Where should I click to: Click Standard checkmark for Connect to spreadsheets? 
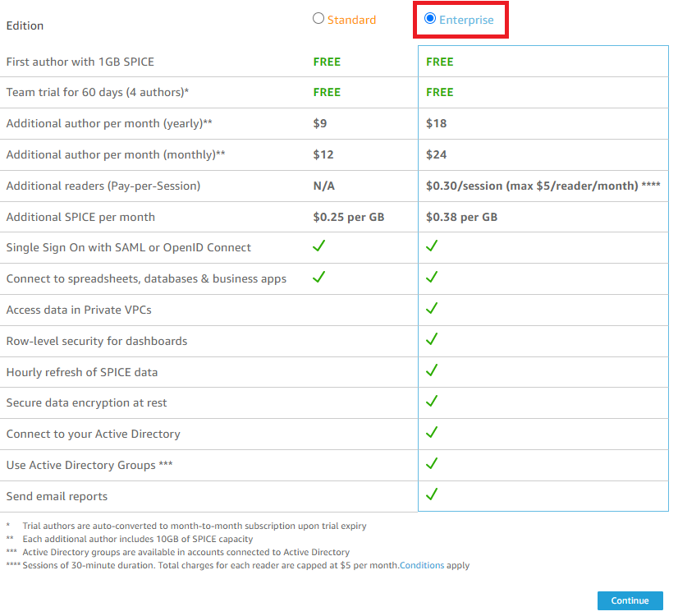[x=319, y=277]
